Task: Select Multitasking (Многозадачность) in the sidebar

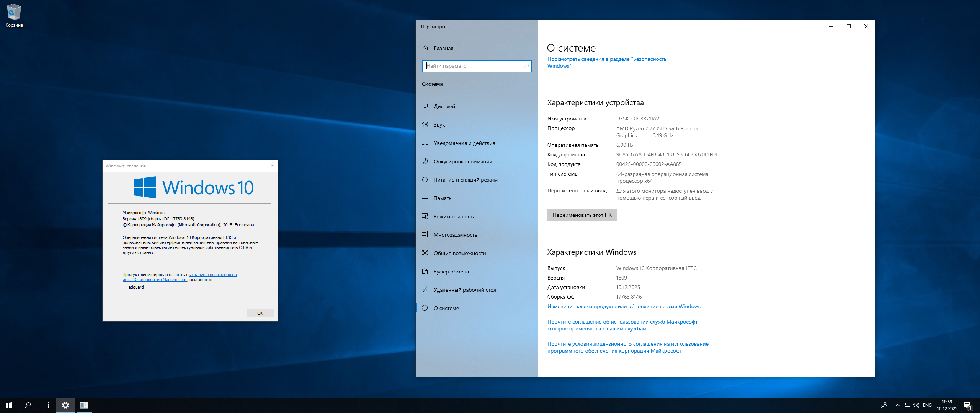Action: tap(455, 235)
